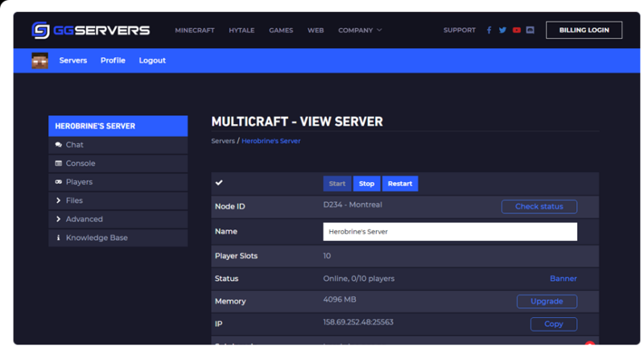
Task: Click Logout in the blue bar
Action: point(152,60)
